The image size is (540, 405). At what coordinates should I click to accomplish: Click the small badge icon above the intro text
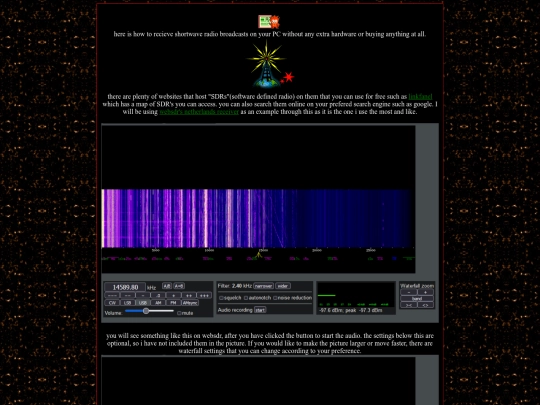(x=269, y=22)
